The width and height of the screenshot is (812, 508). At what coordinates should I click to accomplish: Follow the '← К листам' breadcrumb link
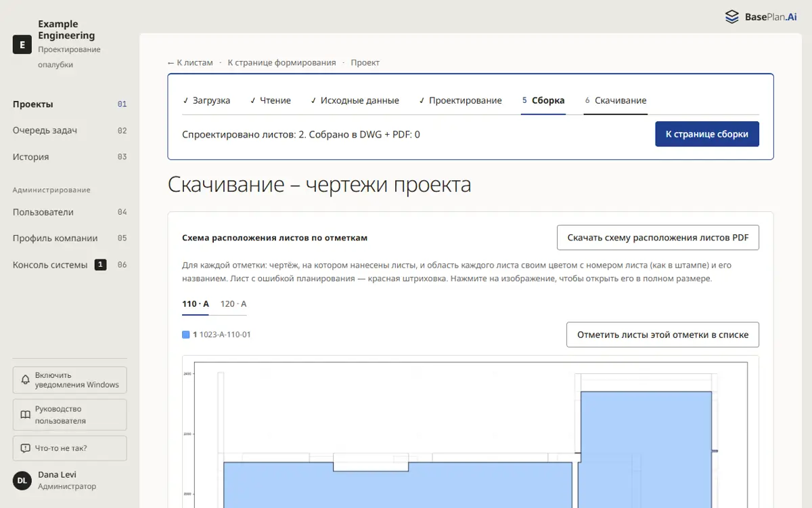[x=190, y=62]
